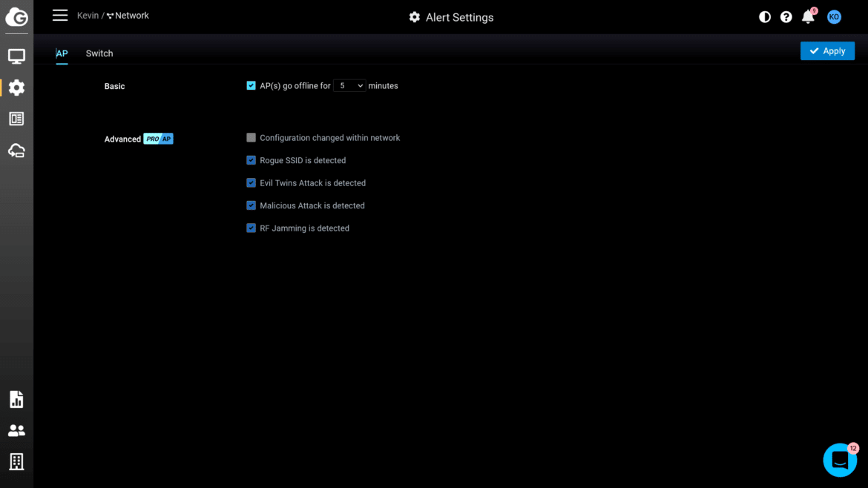The width and height of the screenshot is (868, 488).
Task: Click the 'Basic' section label
Action: [114, 86]
